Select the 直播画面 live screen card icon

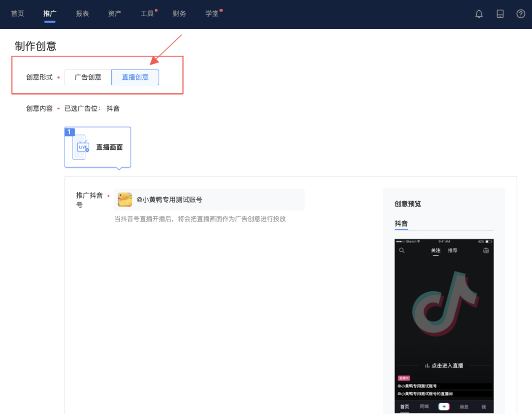point(81,147)
